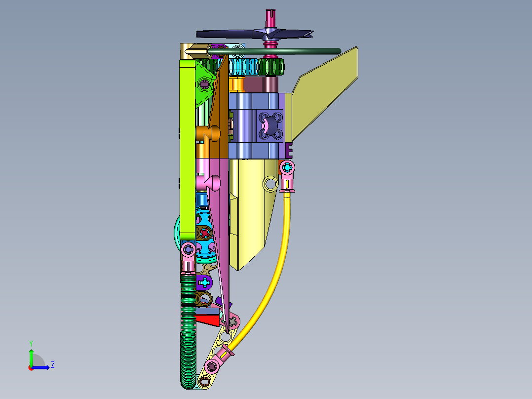Select the long dark green horizontal rod
Screen dimensions: 532x399
274,51
